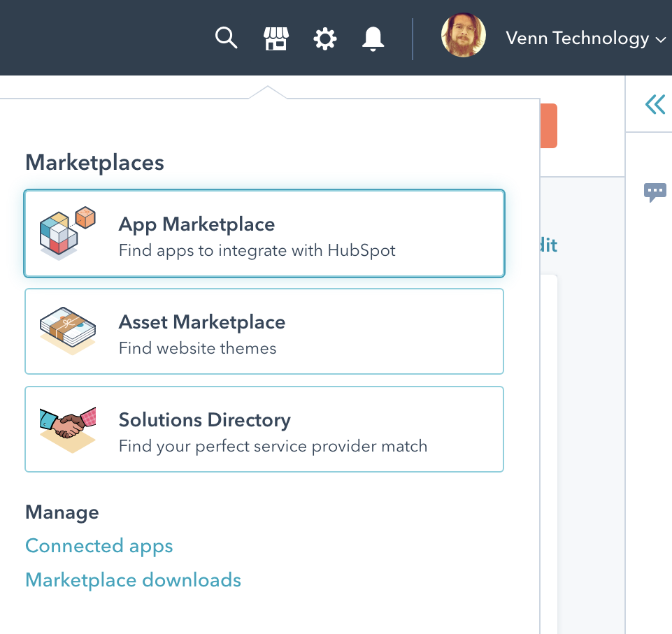Screen dimensions: 672x634
Task: Click the Marketplace storefront icon
Action: point(276,38)
